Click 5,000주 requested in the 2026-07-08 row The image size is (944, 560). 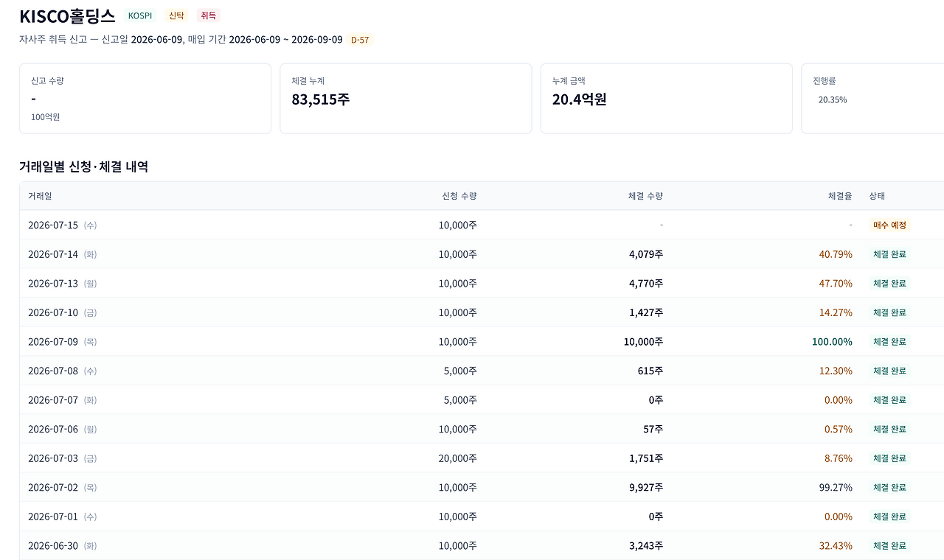tap(460, 371)
